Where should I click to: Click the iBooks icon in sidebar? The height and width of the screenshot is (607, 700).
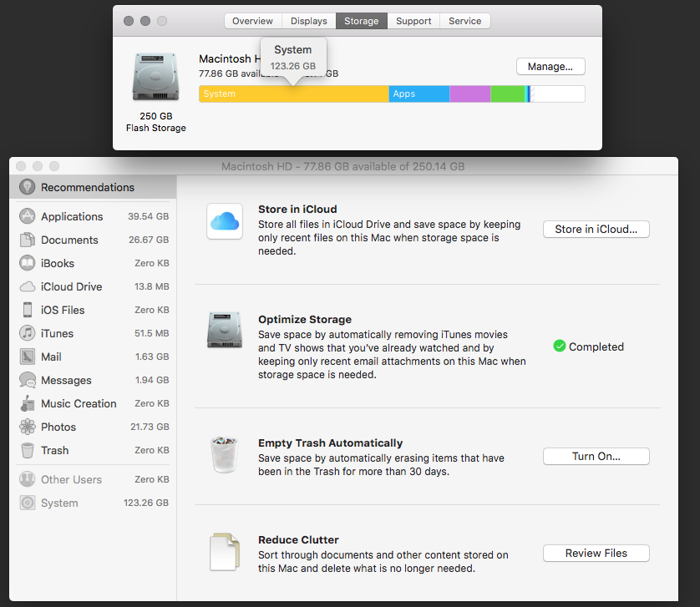[28, 263]
